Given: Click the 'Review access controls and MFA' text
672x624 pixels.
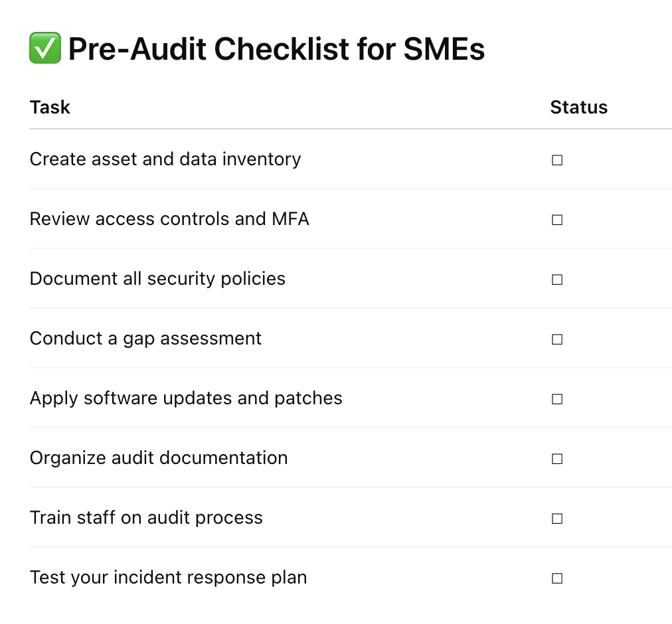Looking at the screenshot, I should coord(169,219).
